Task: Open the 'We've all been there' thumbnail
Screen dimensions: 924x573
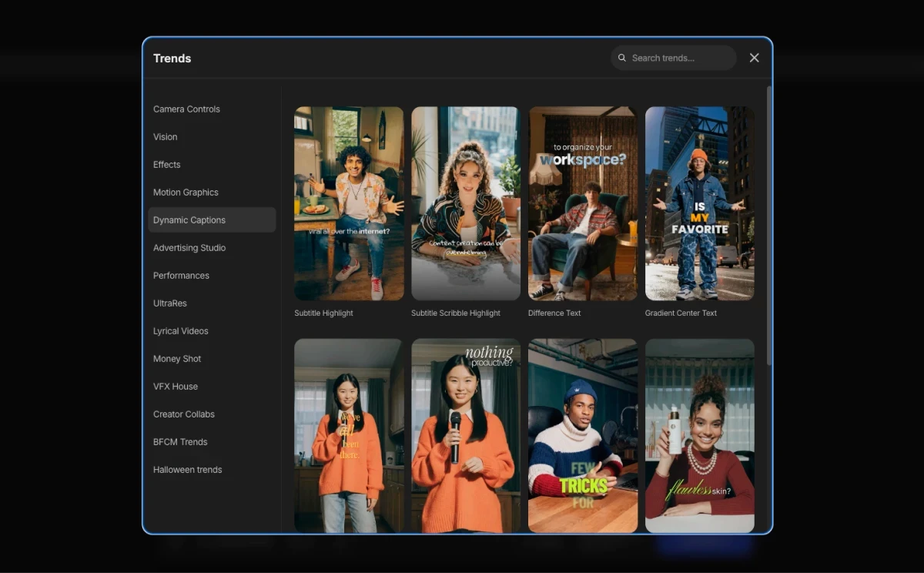Action: click(x=349, y=436)
